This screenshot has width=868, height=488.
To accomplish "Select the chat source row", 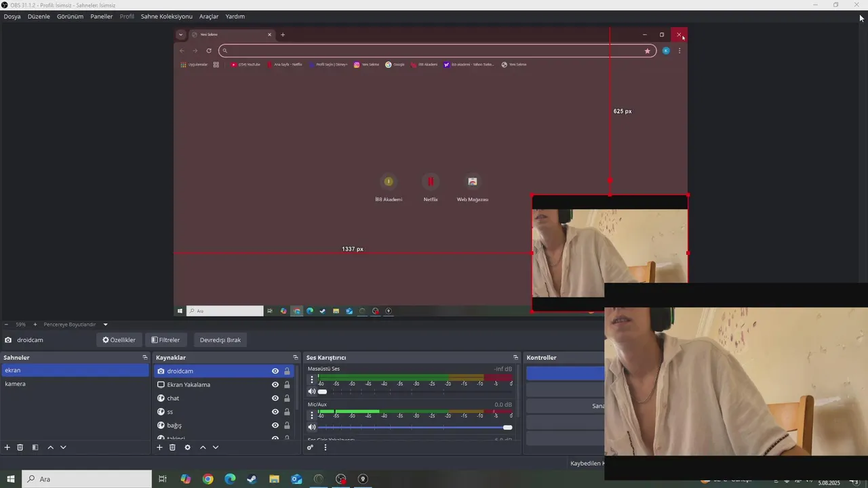I will coord(224,398).
